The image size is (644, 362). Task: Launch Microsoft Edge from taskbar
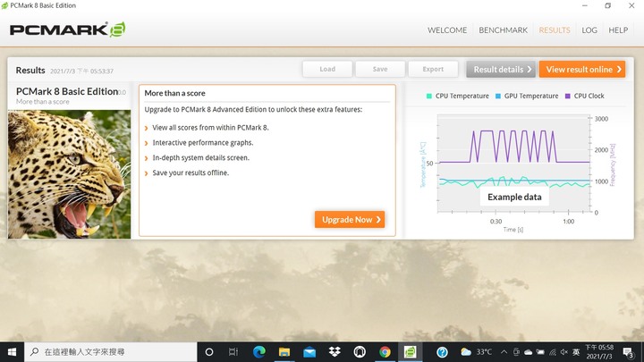[x=258, y=352]
